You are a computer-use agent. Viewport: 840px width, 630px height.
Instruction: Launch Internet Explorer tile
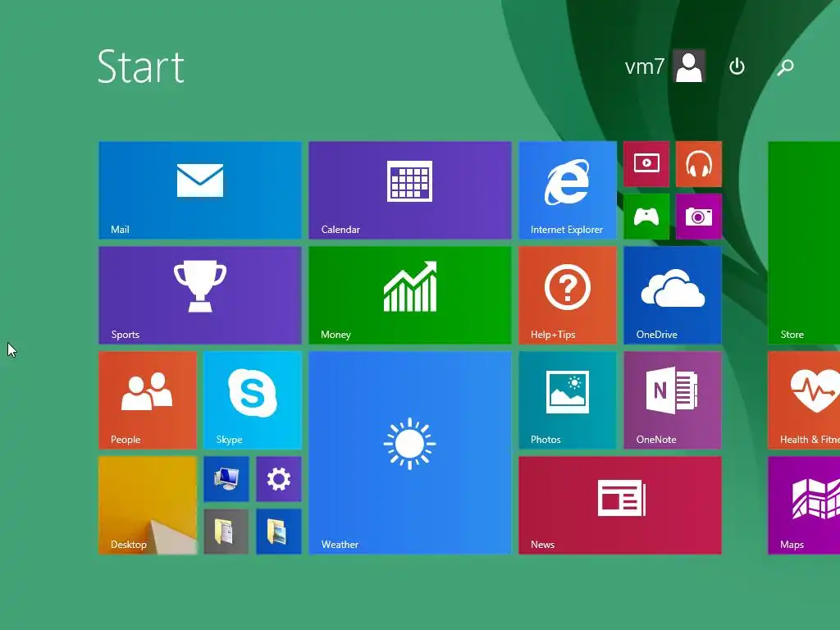point(568,190)
